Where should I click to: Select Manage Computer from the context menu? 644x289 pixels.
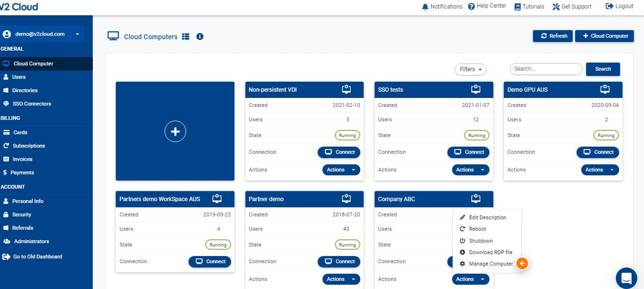point(490,264)
